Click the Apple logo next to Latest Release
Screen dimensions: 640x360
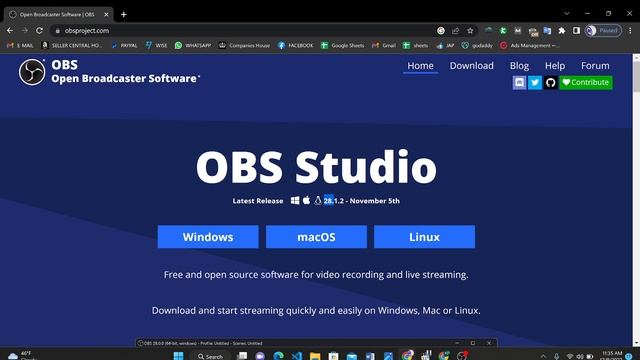click(307, 200)
